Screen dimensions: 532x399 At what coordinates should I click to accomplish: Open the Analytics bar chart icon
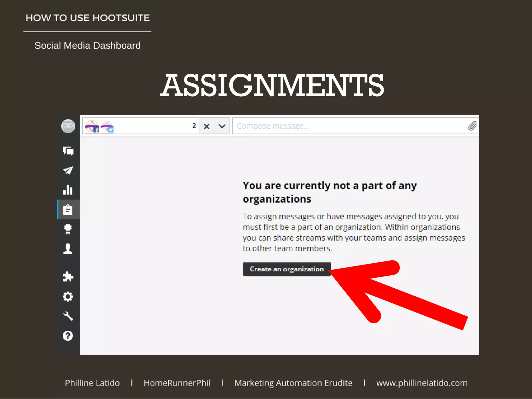click(x=68, y=190)
